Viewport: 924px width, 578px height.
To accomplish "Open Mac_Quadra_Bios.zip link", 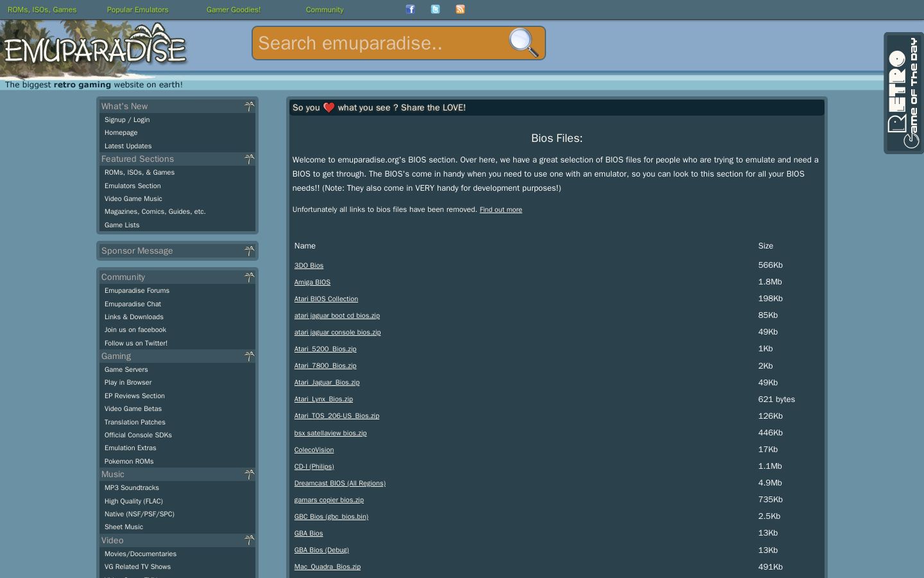I will pos(327,566).
